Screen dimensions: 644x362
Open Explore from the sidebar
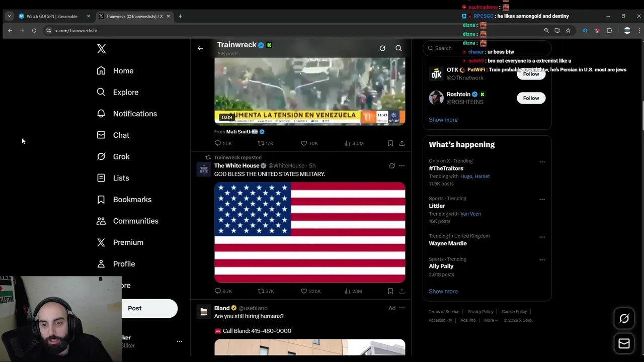click(118, 93)
